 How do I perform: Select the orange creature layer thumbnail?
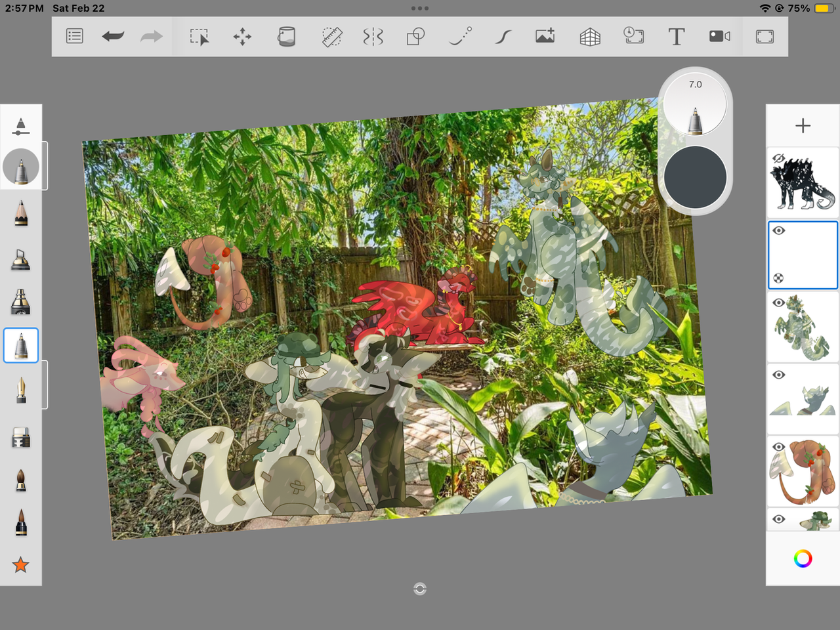tap(803, 472)
